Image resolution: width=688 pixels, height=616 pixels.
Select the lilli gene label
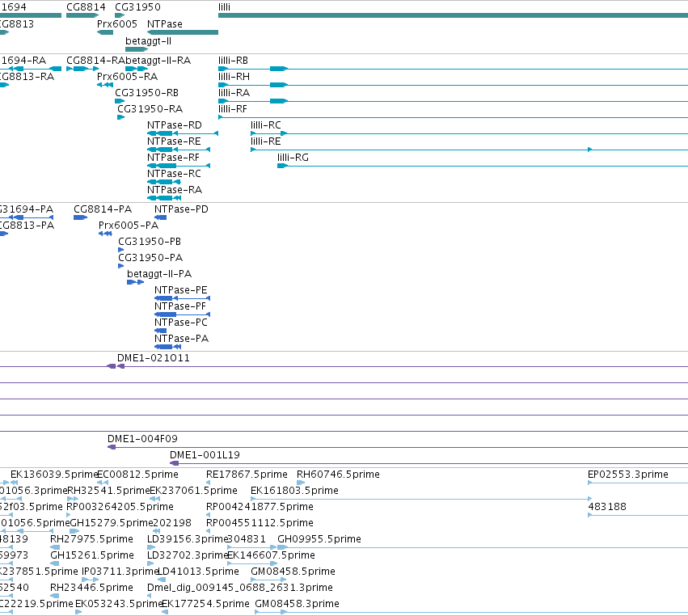click(x=224, y=7)
